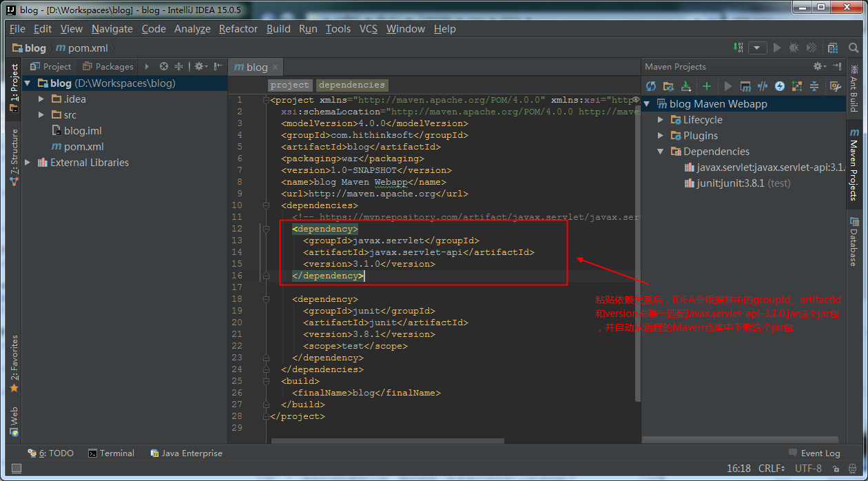Reimport all Maven projects
Viewport: 868px width, 481px height.
tap(651, 86)
